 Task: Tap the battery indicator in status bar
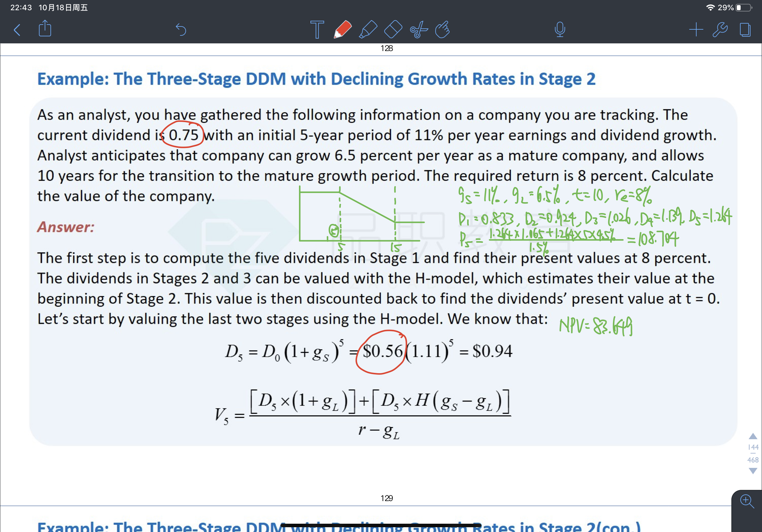(744, 8)
